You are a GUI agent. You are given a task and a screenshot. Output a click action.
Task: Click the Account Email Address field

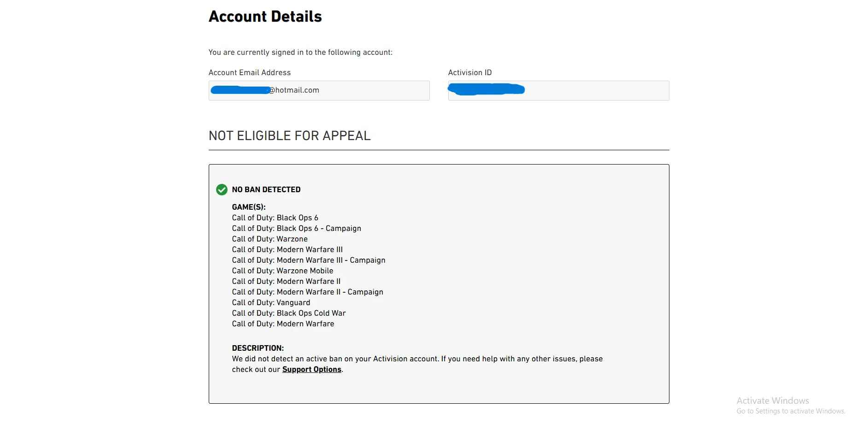pyautogui.click(x=319, y=90)
